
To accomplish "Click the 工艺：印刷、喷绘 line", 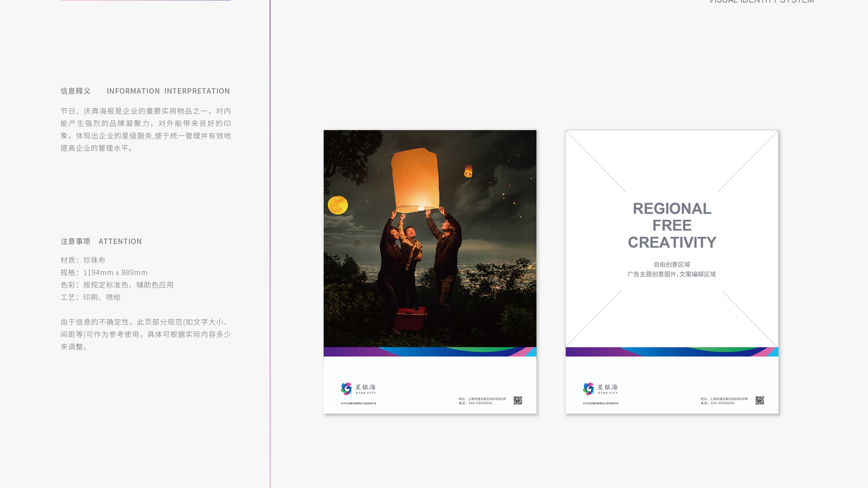I will click(x=90, y=297).
